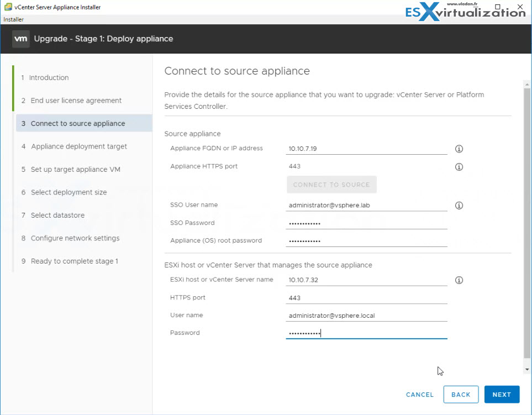Click info icon beside SSO User name
The width and height of the screenshot is (532, 415).
459,206
